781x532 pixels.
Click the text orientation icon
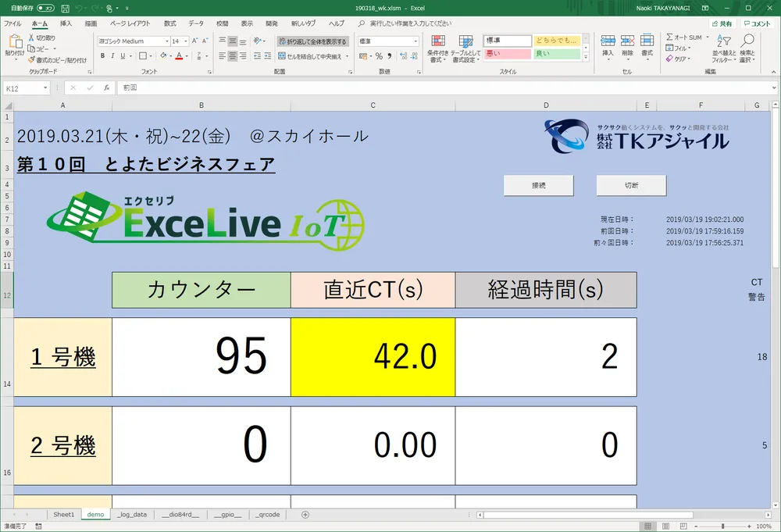click(x=257, y=41)
